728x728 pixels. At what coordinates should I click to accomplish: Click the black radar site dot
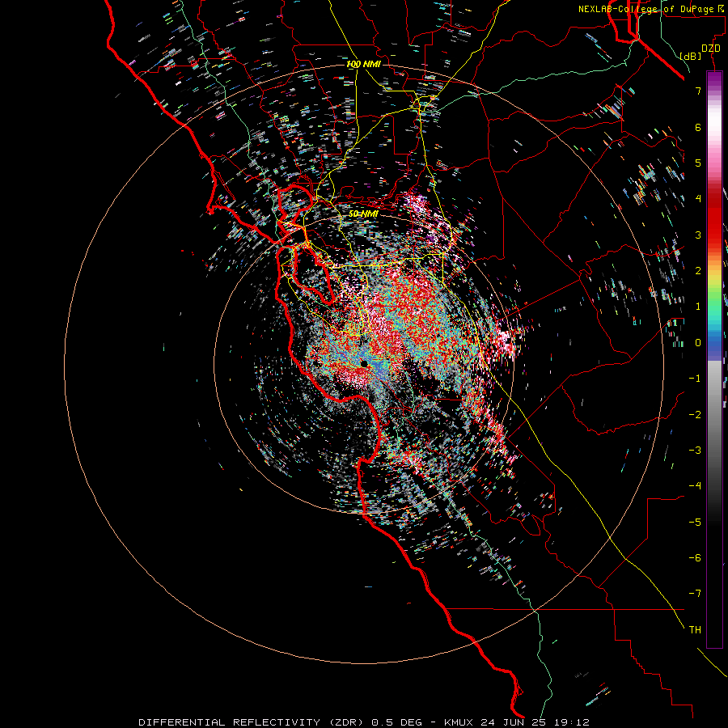364,363
